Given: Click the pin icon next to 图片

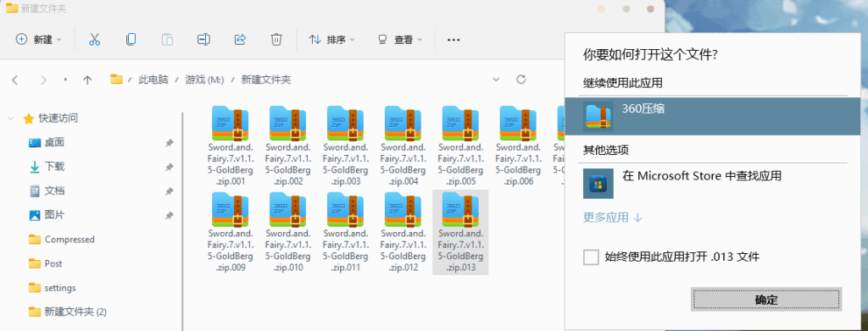Looking at the screenshot, I should pos(169,216).
